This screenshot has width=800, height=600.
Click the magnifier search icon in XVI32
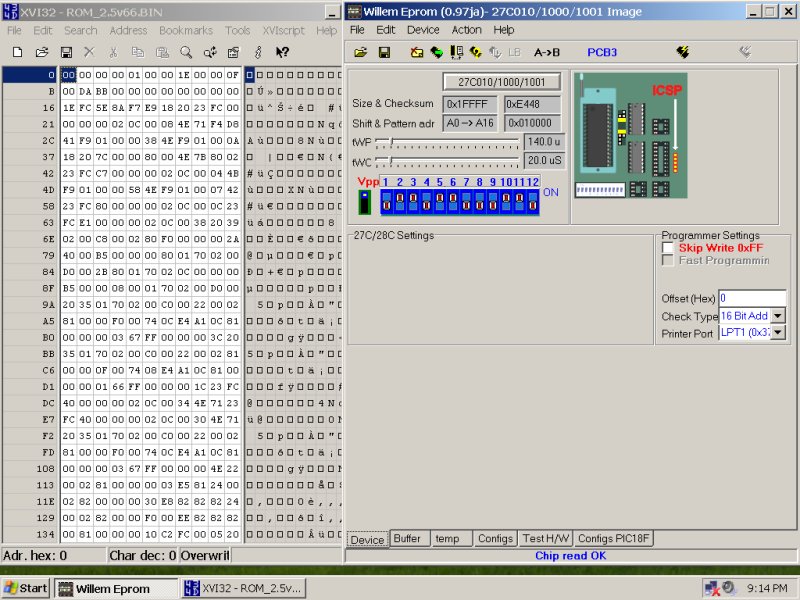[186, 52]
